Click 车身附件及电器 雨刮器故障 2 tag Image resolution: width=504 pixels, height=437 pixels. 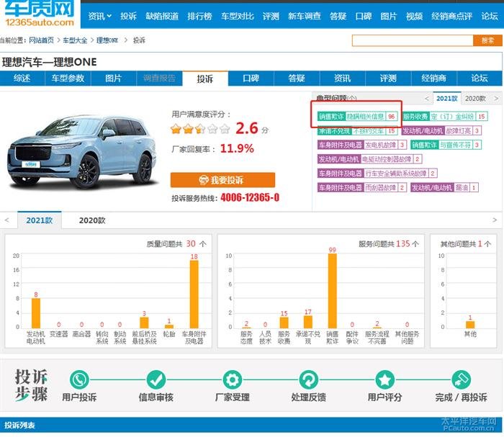[x=361, y=187]
